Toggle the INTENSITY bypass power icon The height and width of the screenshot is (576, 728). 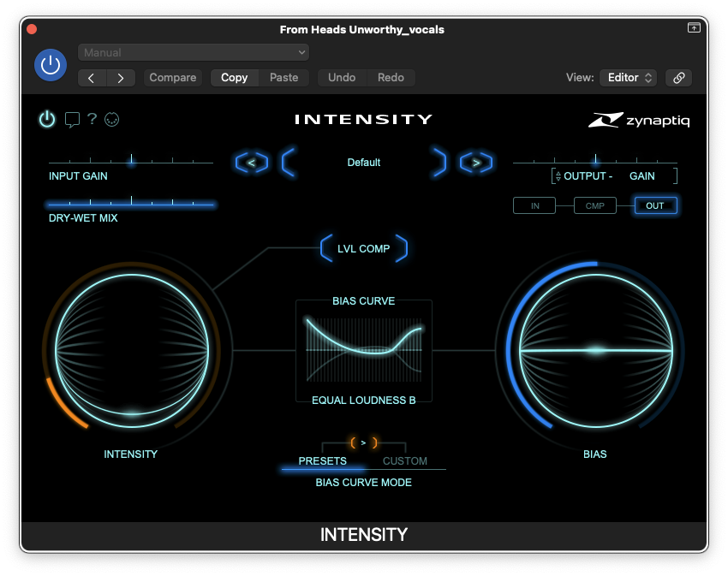tap(47, 119)
